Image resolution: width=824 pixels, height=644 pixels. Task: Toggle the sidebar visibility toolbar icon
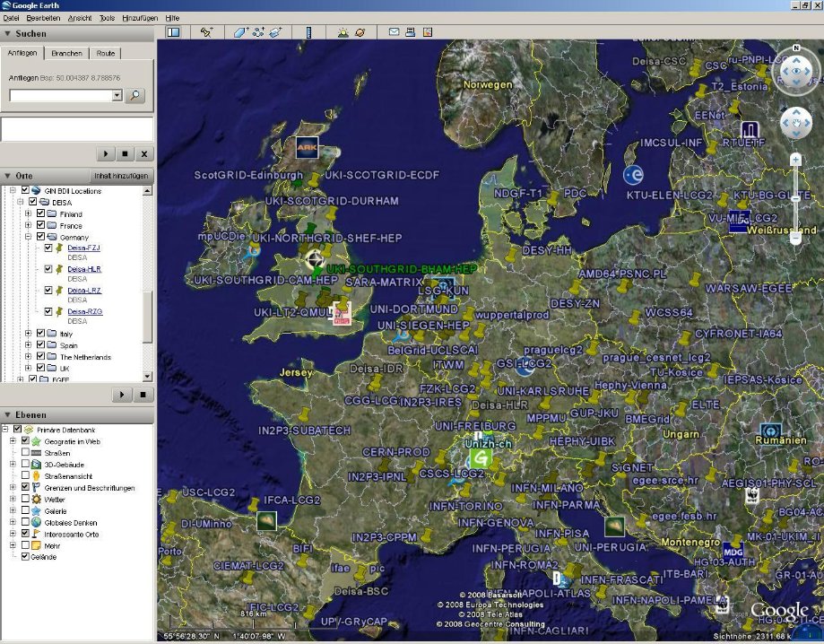click(x=173, y=32)
